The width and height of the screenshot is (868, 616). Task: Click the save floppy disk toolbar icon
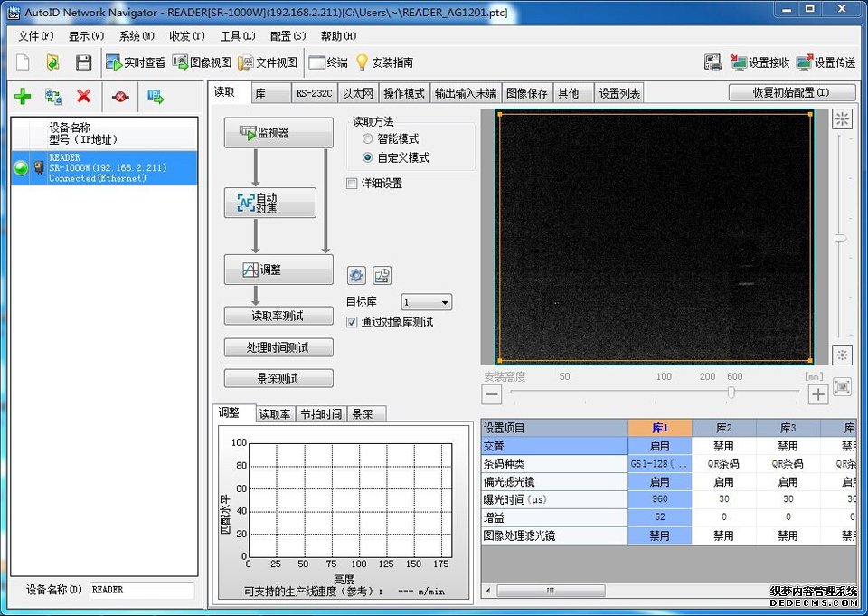click(83, 62)
